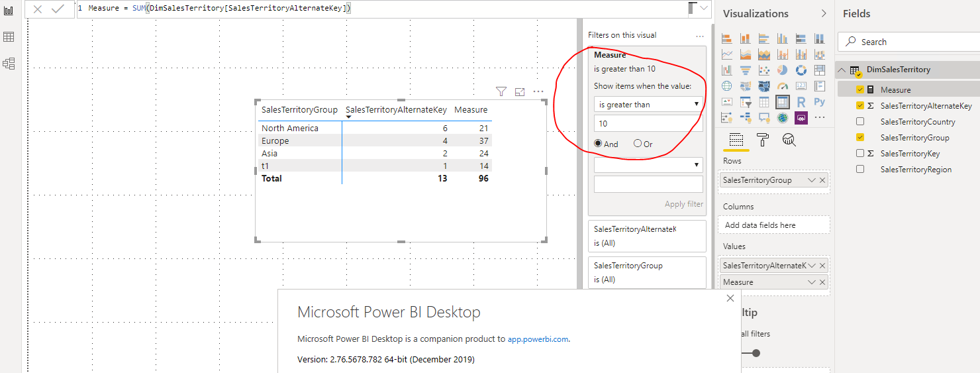
Task: Select the Donut chart visualization
Action: tap(801, 70)
